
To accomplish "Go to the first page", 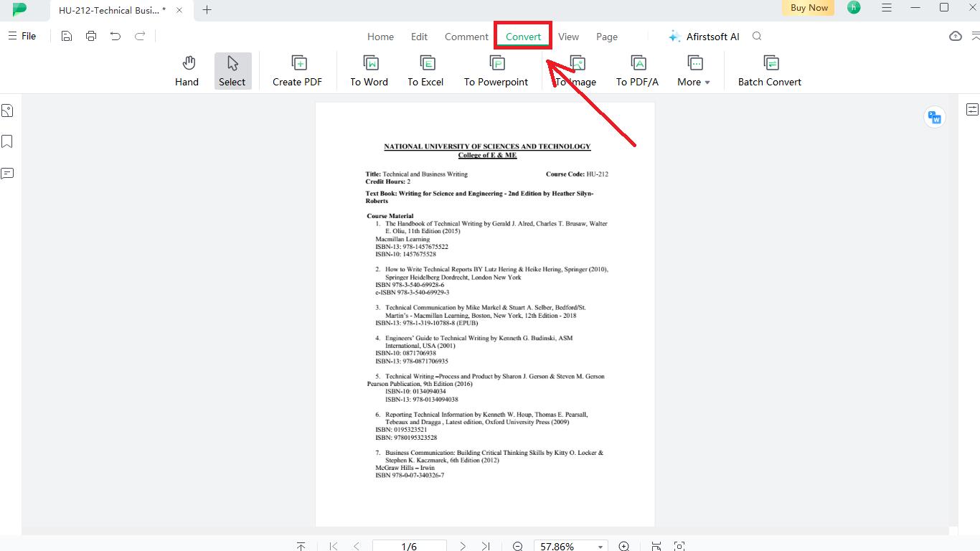I will pyautogui.click(x=334, y=547).
